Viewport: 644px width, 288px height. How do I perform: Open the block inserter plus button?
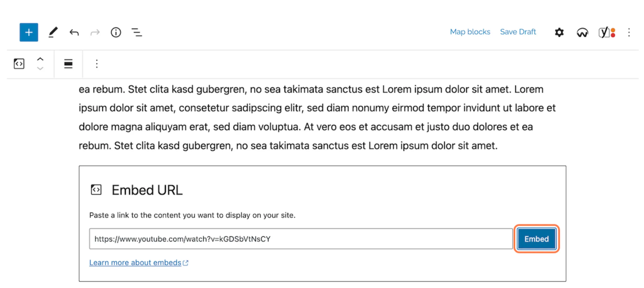click(x=29, y=32)
